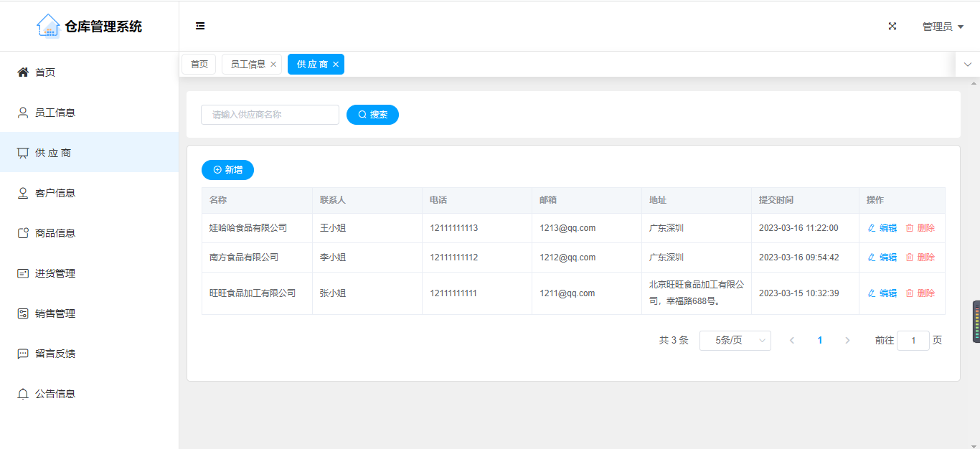Click 新增 to add a supplier
Image resolution: width=980 pixels, height=449 pixels.
pyautogui.click(x=227, y=170)
